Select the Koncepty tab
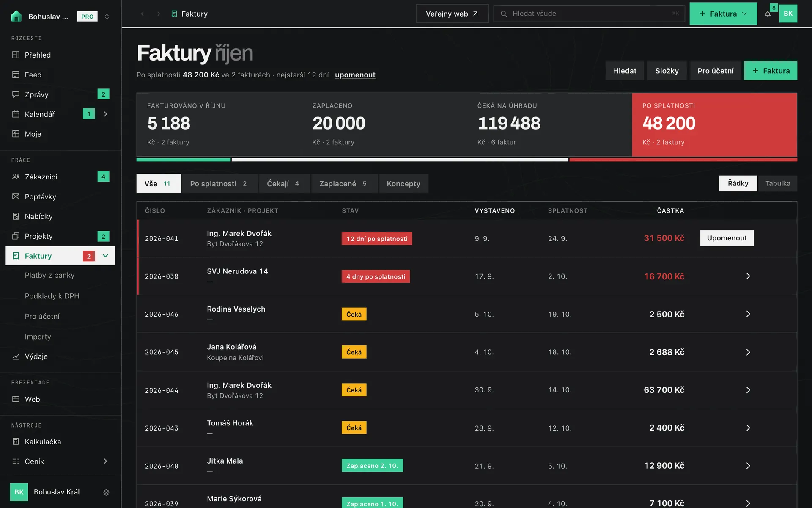The width and height of the screenshot is (812, 508). tap(403, 183)
